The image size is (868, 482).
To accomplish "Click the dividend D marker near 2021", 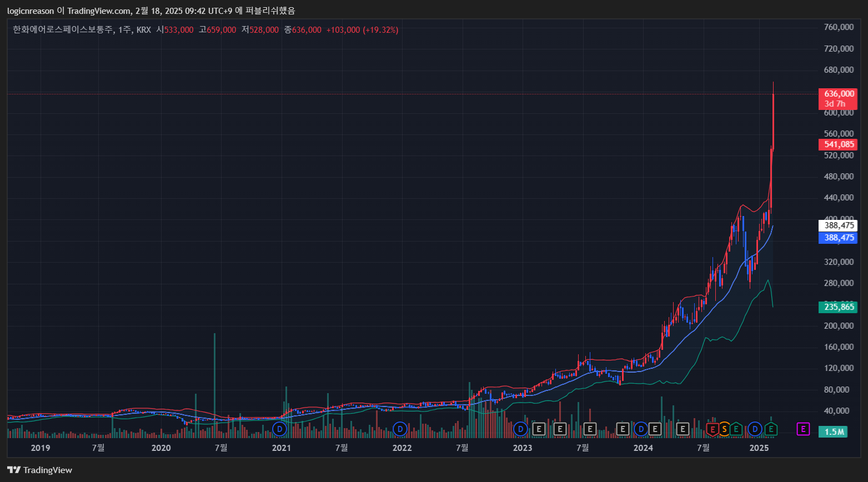I will click(x=280, y=429).
